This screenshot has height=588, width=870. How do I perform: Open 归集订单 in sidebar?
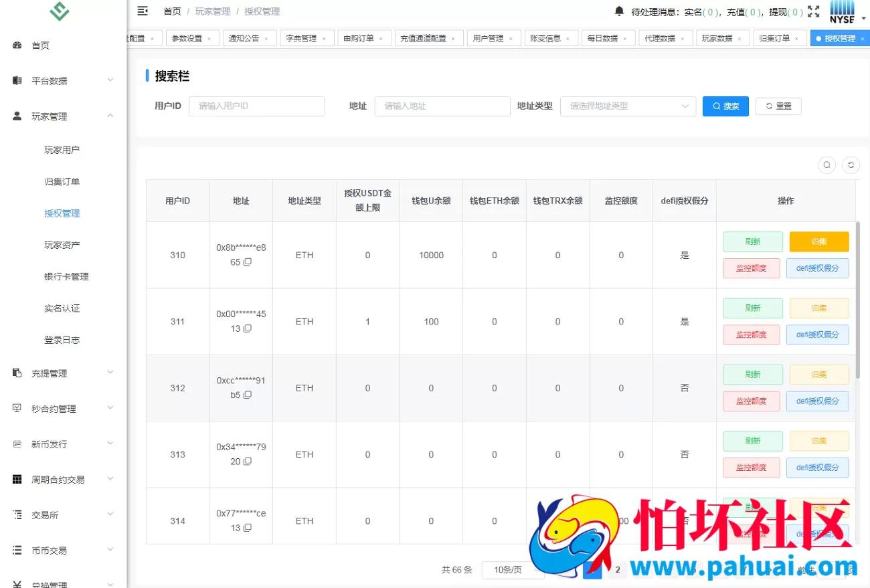[x=63, y=181]
